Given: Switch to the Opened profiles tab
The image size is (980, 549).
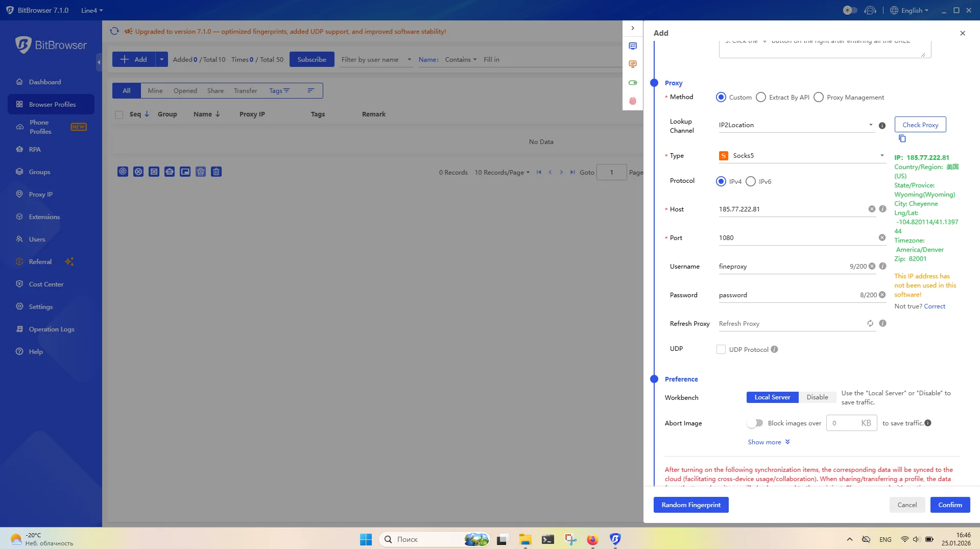Looking at the screenshot, I should [x=185, y=90].
